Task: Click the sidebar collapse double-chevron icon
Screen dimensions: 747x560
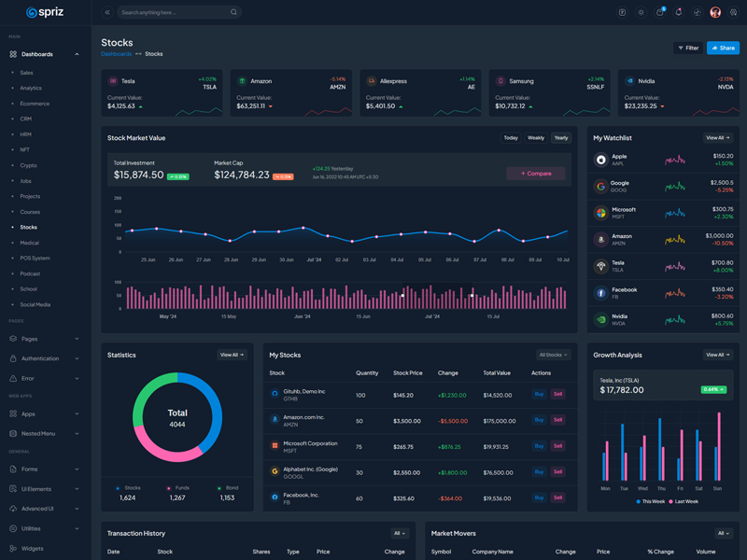Action: [107, 12]
